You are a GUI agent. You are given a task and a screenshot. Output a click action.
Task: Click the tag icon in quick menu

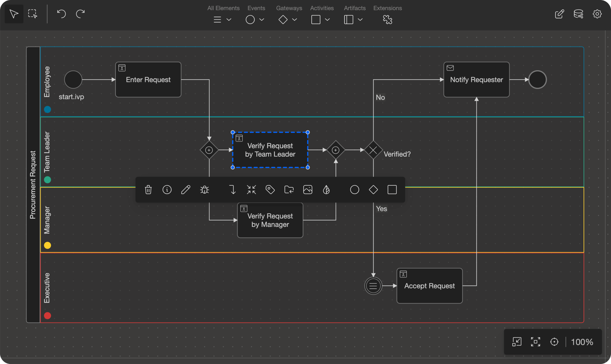point(270,190)
